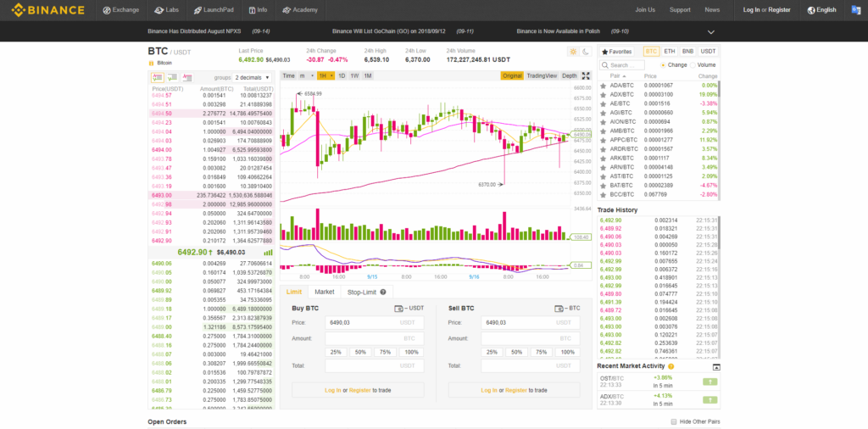Open the minutes interval dropdown

tap(305, 75)
